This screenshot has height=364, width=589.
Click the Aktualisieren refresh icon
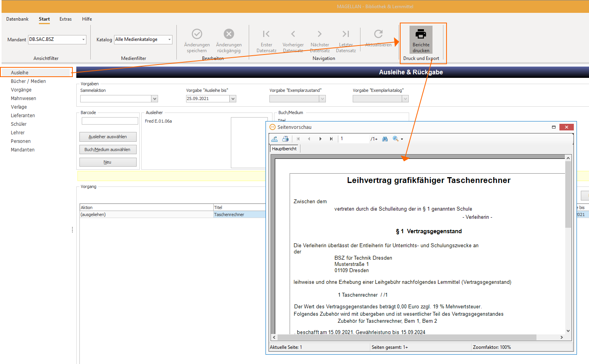click(x=378, y=34)
